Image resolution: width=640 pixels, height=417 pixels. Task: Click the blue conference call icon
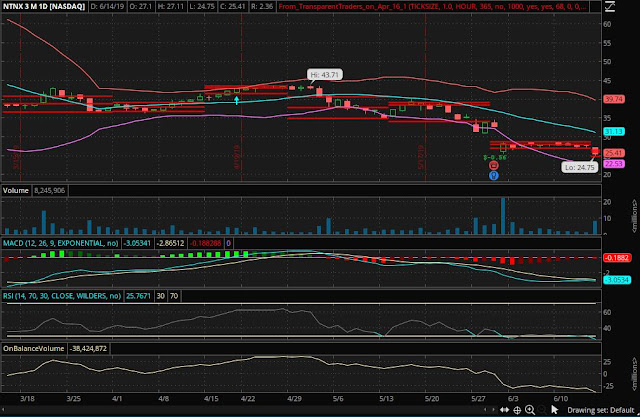click(493, 175)
